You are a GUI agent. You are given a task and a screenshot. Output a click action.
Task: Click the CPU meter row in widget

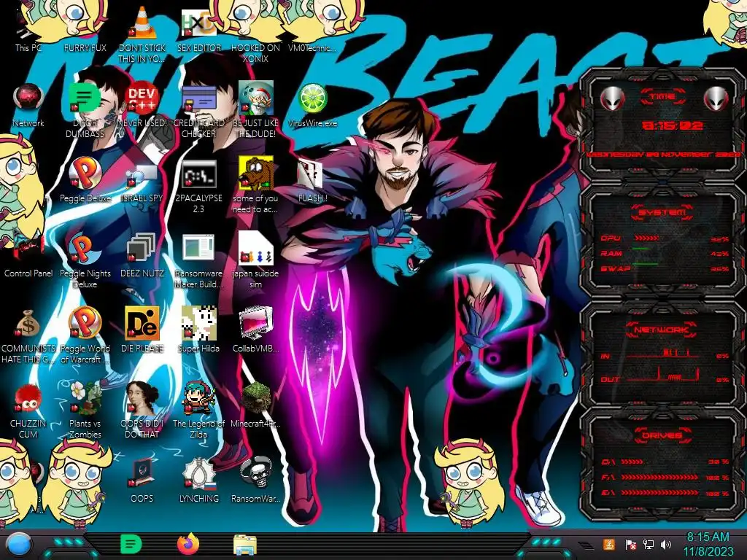(665, 238)
